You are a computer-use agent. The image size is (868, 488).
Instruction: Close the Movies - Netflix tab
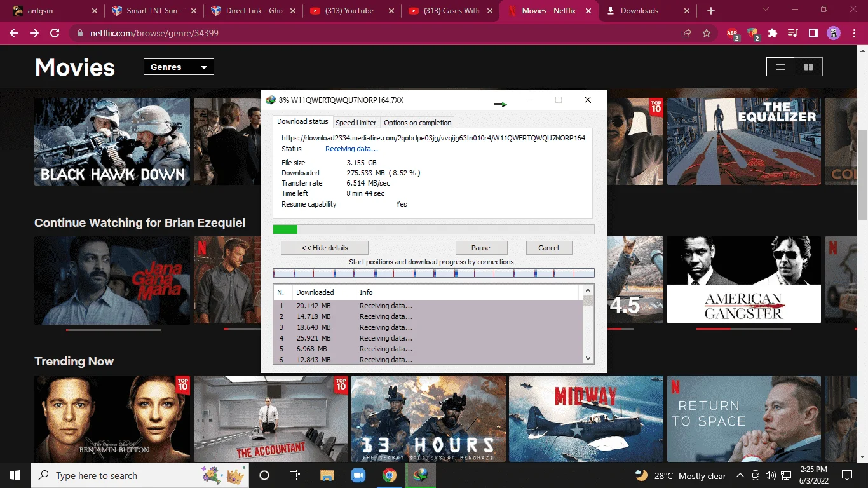coord(589,11)
